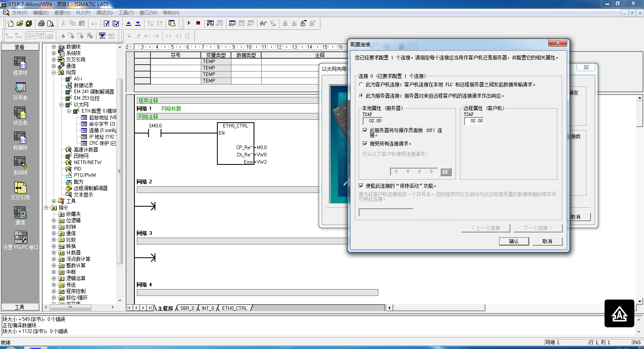Uncheck the operator panel (OP) connection checkbox
Image resolution: width=644 pixels, height=349 pixels.
365,130
